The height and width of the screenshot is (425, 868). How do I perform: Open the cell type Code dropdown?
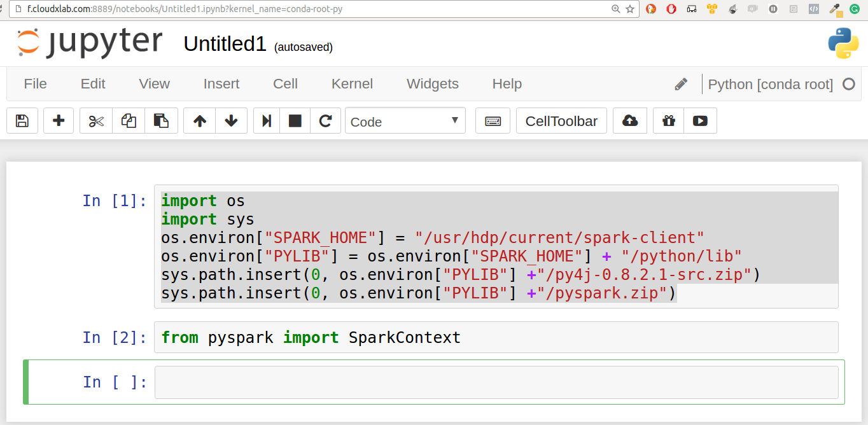click(405, 121)
